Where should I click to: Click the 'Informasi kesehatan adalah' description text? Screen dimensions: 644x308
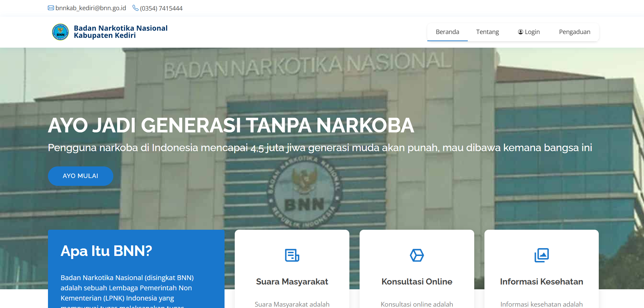[x=542, y=304]
